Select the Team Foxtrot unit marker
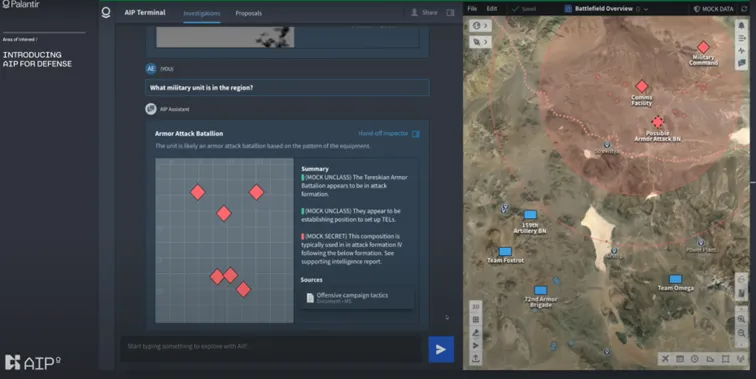Screen dimensions: 756x379 click(505, 251)
